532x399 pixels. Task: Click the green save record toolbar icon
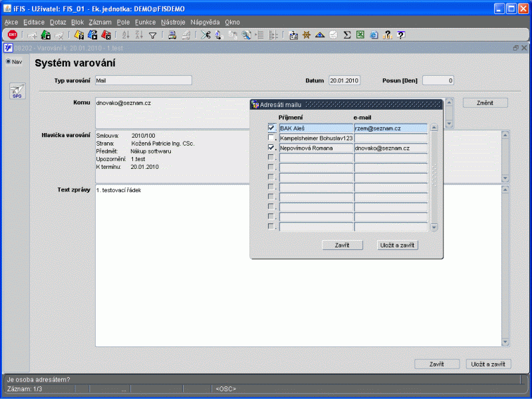pos(46,35)
